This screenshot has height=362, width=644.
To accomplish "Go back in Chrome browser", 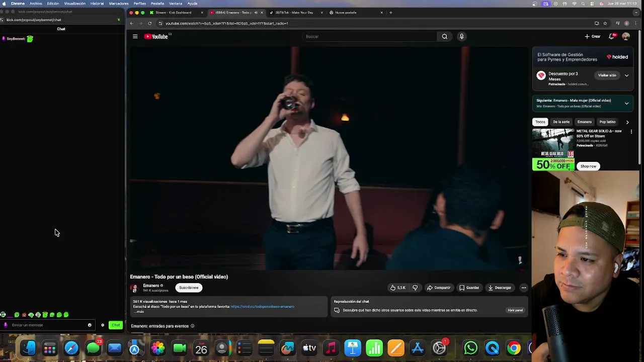I will [132, 23].
